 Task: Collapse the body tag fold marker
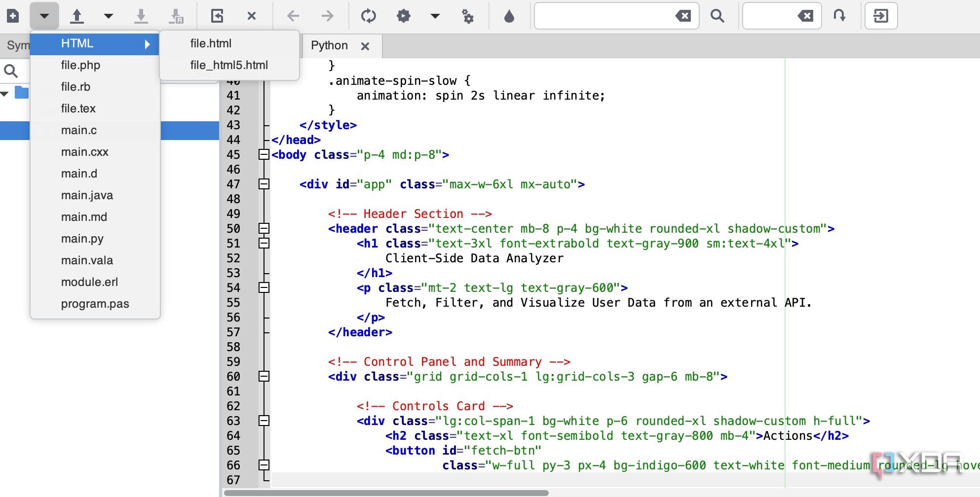point(264,154)
